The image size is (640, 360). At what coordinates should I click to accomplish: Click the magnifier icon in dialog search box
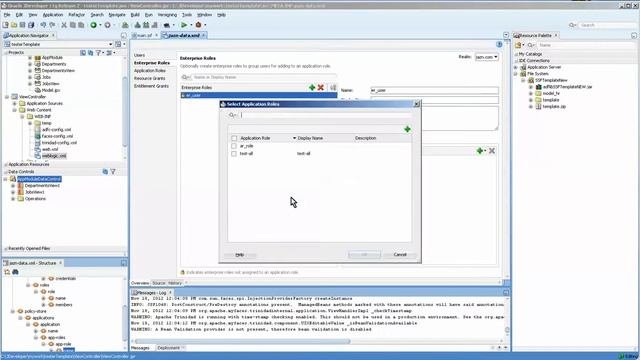tap(232, 116)
